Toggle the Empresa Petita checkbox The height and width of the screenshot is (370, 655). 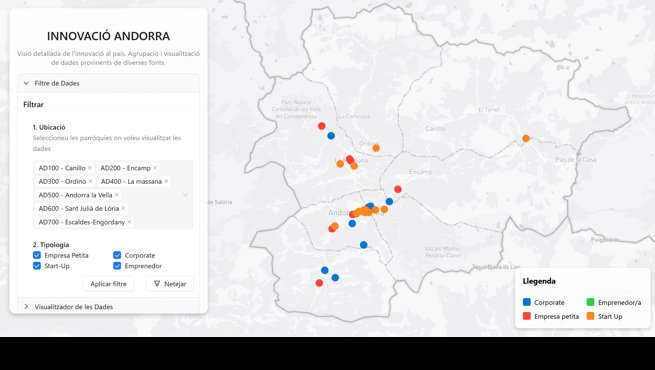click(37, 255)
